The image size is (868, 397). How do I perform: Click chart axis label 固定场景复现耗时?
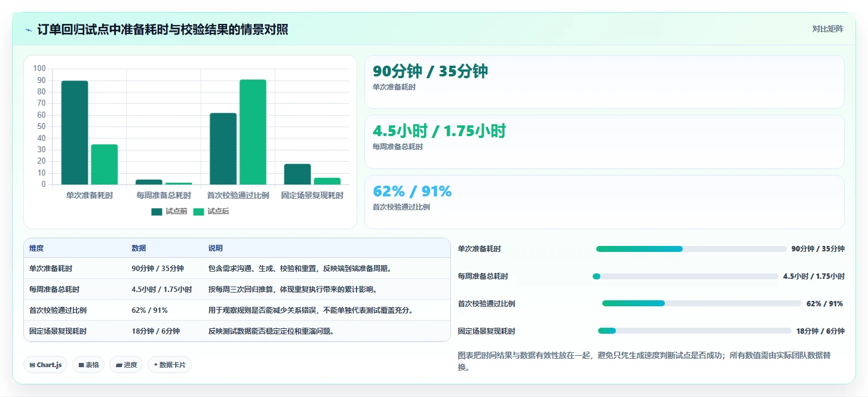click(312, 195)
